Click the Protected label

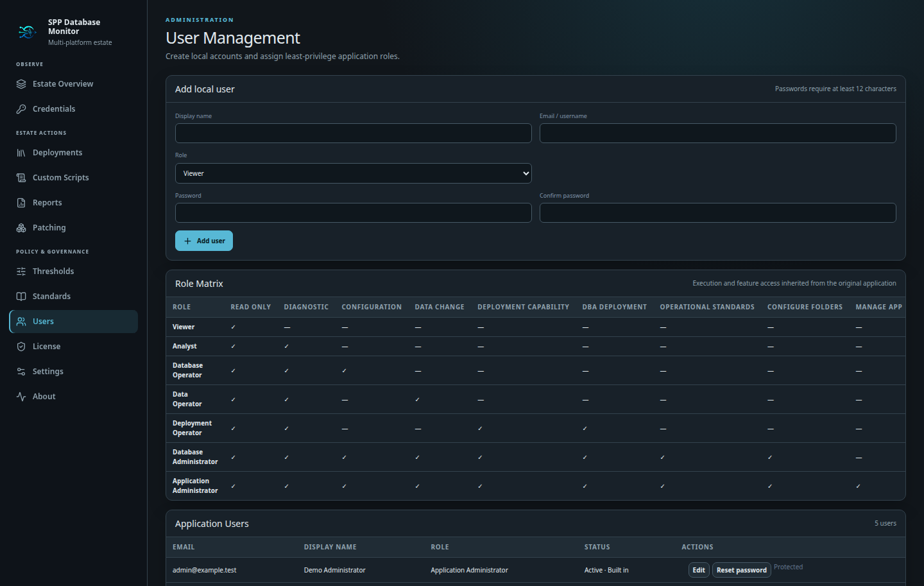(788, 567)
